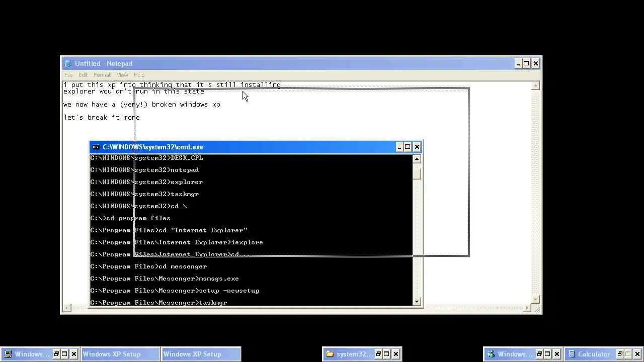Click Notepad's horizontal scrollbar left arrow
The width and height of the screenshot is (644, 362).
click(x=67, y=308)
